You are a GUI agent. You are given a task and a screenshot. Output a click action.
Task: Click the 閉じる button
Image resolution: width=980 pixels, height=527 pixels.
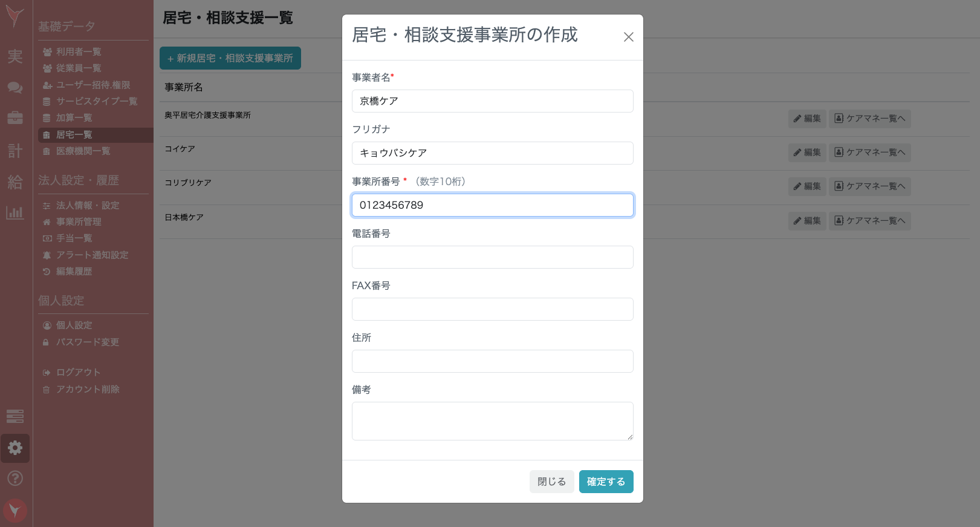click(x=552, y=482)
